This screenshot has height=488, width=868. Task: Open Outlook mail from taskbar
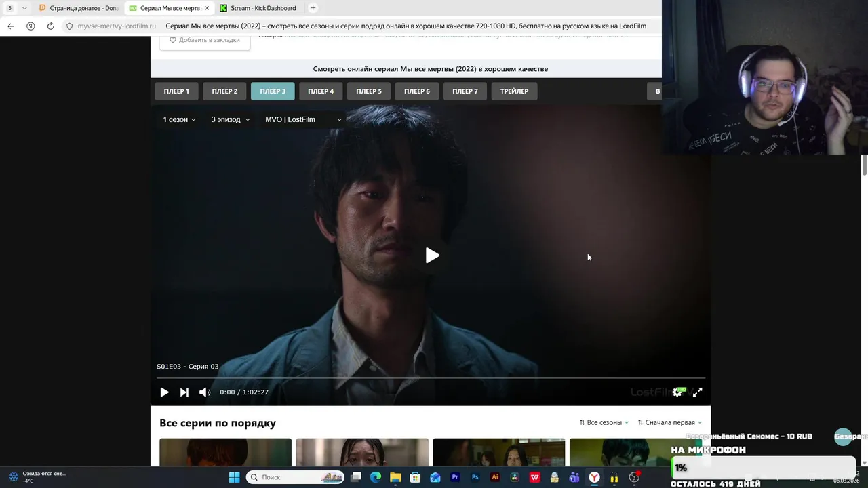click(435, 477)
